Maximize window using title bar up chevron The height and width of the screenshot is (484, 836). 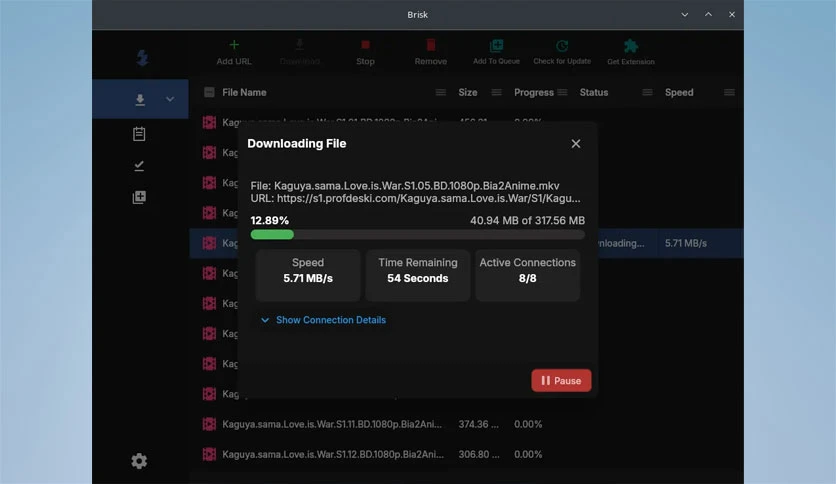point(708,15)
